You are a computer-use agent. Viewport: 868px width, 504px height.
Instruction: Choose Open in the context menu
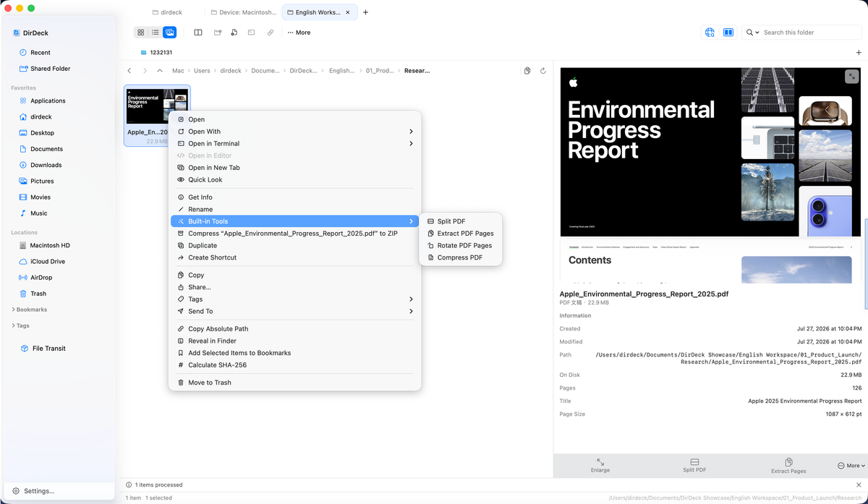[294, 119]
